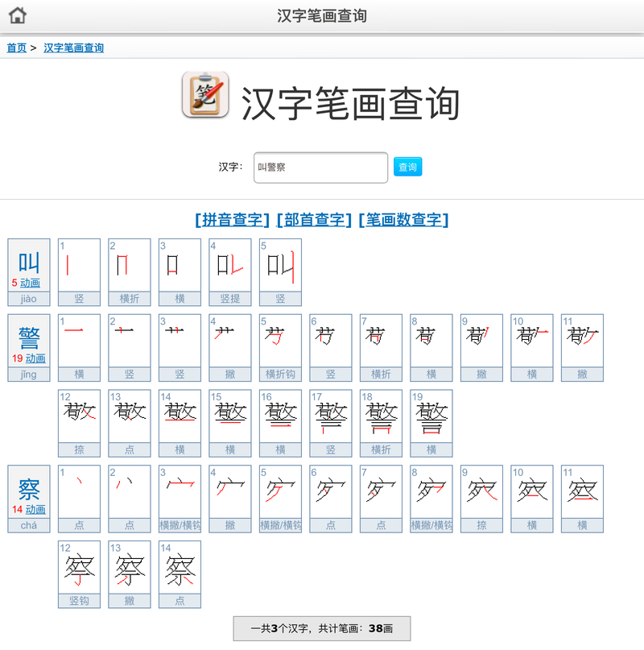Viewport: 644px width, 650px height.
Task: Select stroke 19 thumbnail of 警
Action: click(x=431, y=417)
